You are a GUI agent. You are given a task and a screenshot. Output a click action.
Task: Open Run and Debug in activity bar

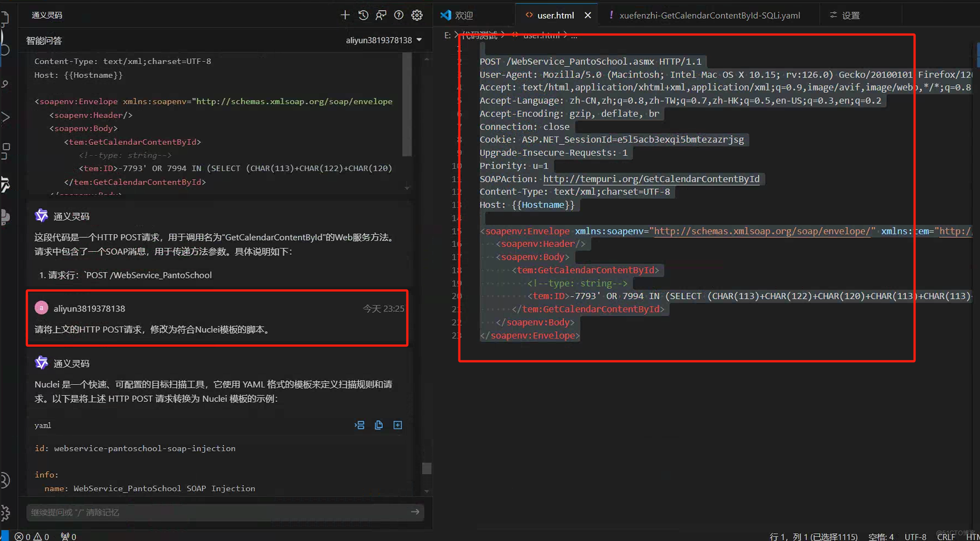(4, 117)
